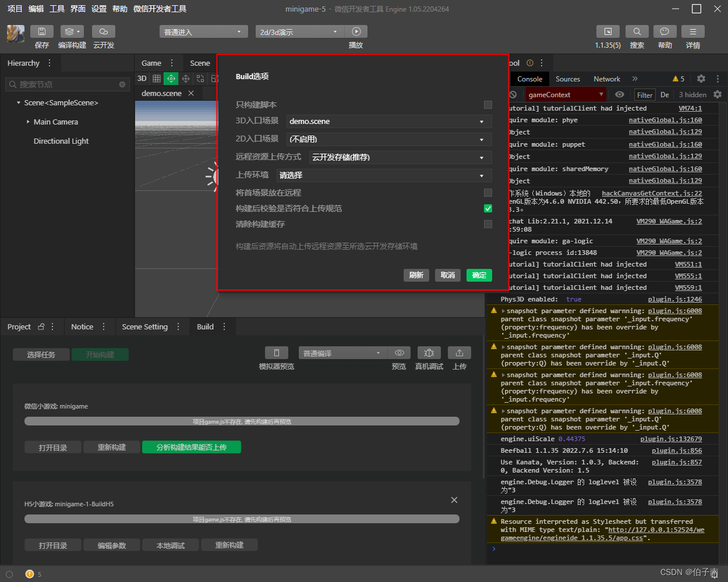
Task: Click the 刷新 refresh button
Action: point(416,275)
